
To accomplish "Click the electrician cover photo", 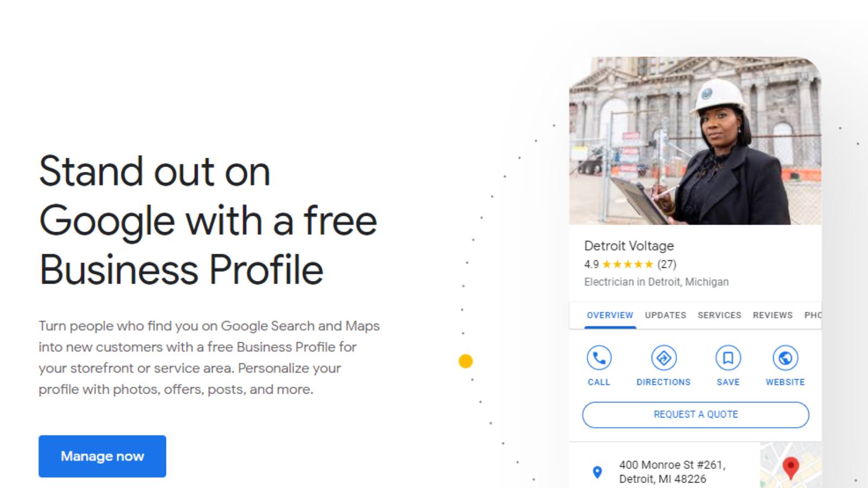I will click(695, 140).
